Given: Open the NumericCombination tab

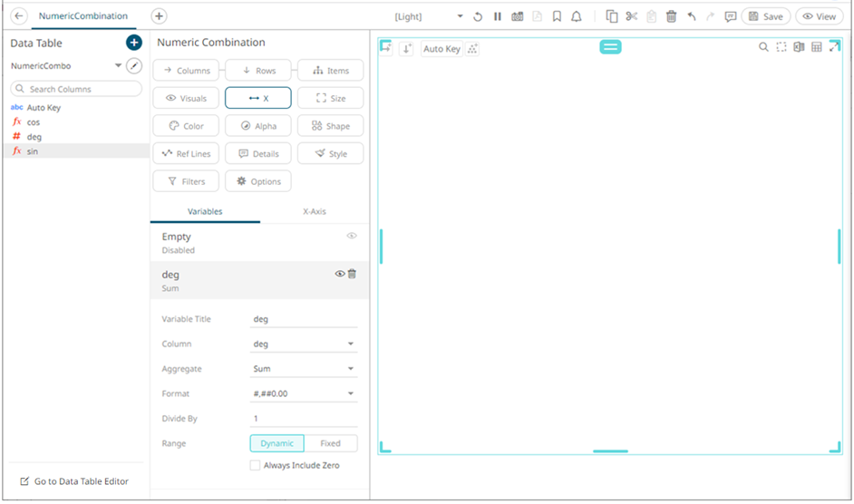Looking at the screenshot, I should (82, 16).
